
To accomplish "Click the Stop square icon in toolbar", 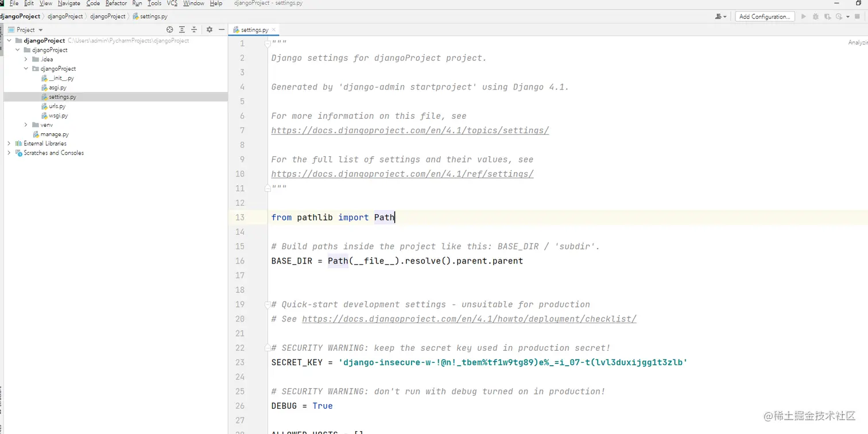I will pos(857,17).
